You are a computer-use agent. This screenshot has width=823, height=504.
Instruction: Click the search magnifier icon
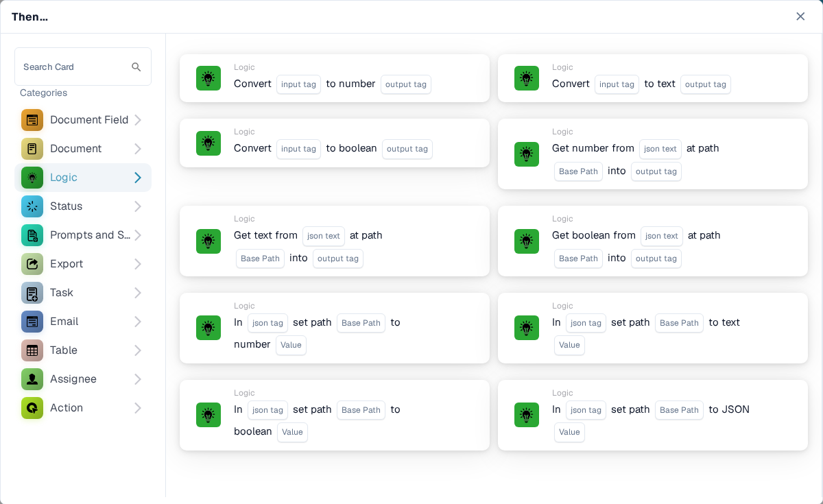coord(136,67)
